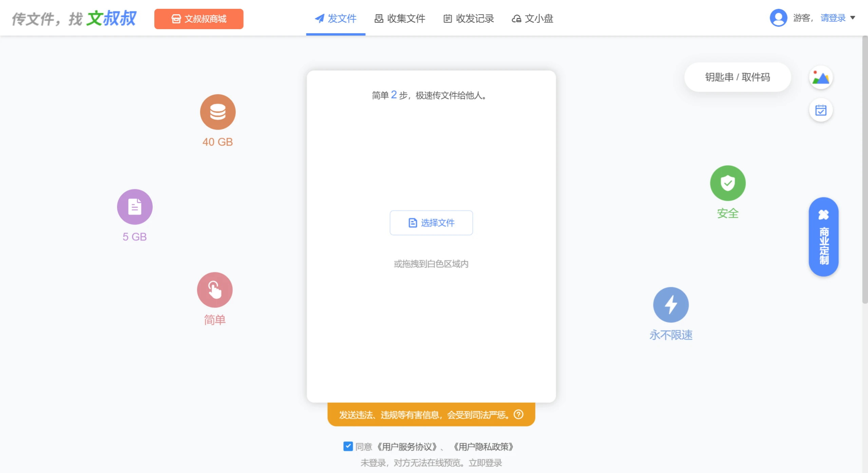Switch to the 收发记录 tab
This screenshot has width=868, height=473.
click(x=469, y=19)
